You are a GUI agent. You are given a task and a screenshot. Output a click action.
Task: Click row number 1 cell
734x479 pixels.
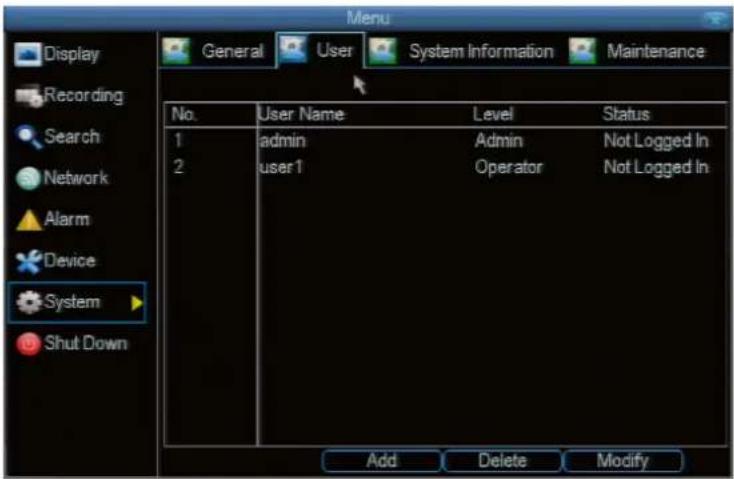[178, 140]
